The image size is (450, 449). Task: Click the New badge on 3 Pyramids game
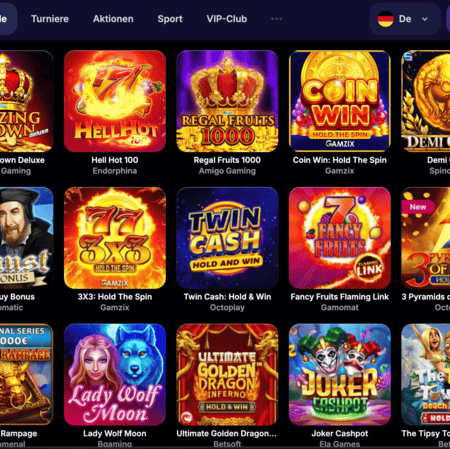418,207
